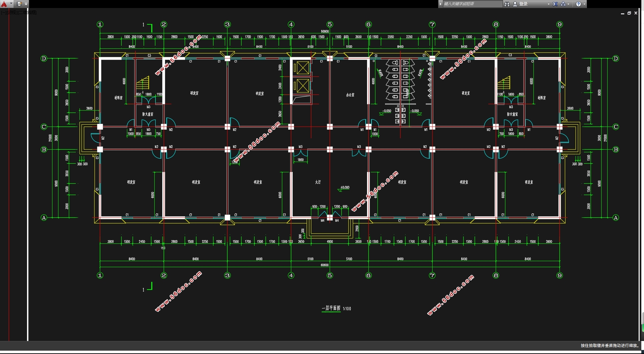The height and width of the screenshot is (354, 644).
Task: Minimize the drawing document window
Action: pyautogui.click(x=623, y=13)
